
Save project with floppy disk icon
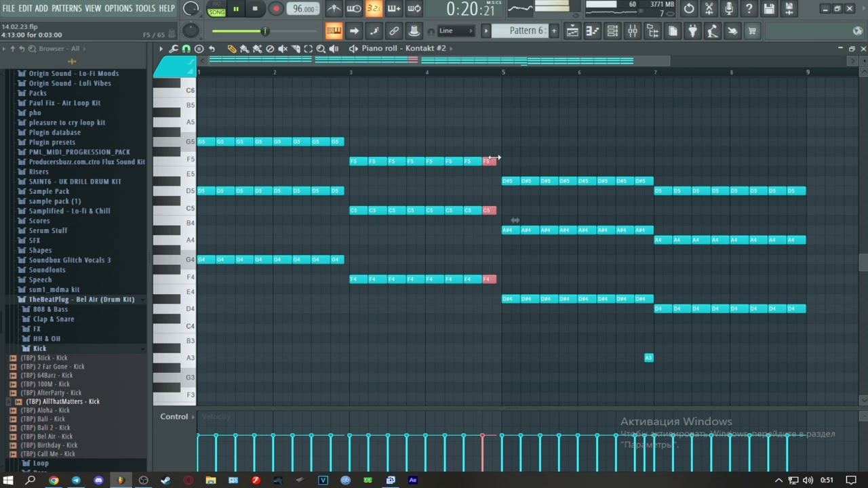769,9
